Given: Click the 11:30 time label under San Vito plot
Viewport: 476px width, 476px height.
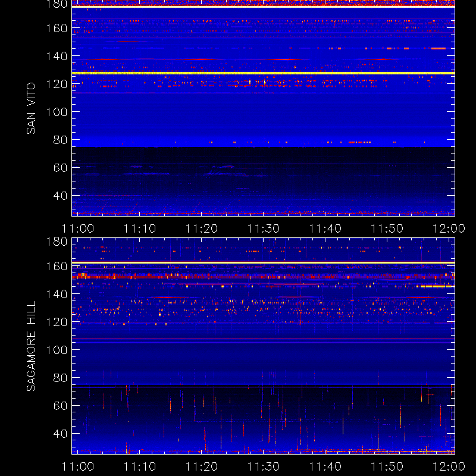Looking at the screenshot, I should pyautogui.click(x=264, y=228).
